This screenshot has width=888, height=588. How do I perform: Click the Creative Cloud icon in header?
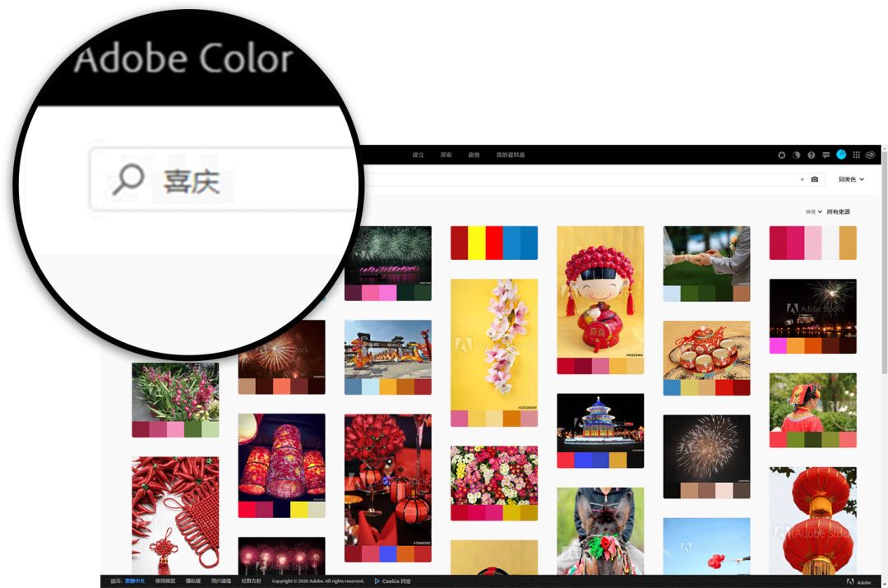871,155
